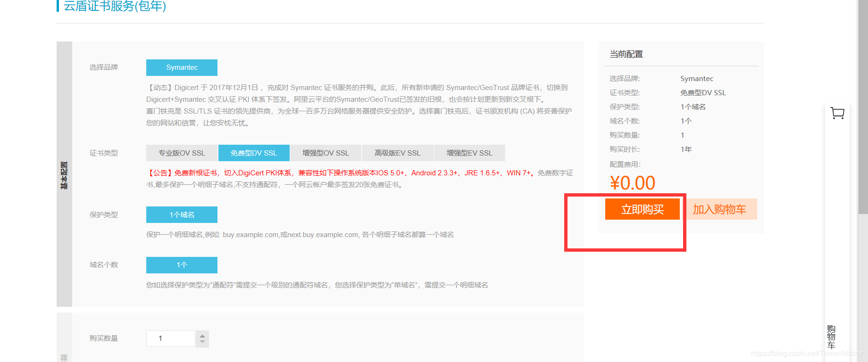868x362 pixels.
Task: Click the 基本配置 vertical section label
Action: (x=64, y=175)
